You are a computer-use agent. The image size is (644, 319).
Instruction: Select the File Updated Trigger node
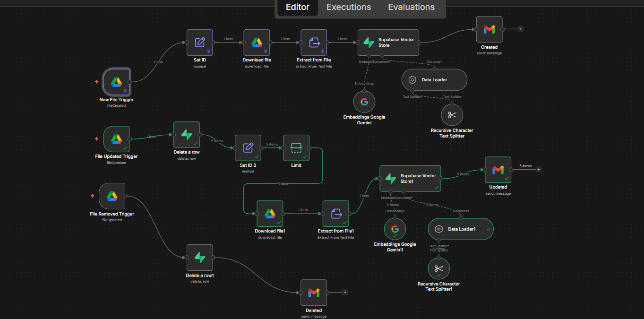click(116, 139)
